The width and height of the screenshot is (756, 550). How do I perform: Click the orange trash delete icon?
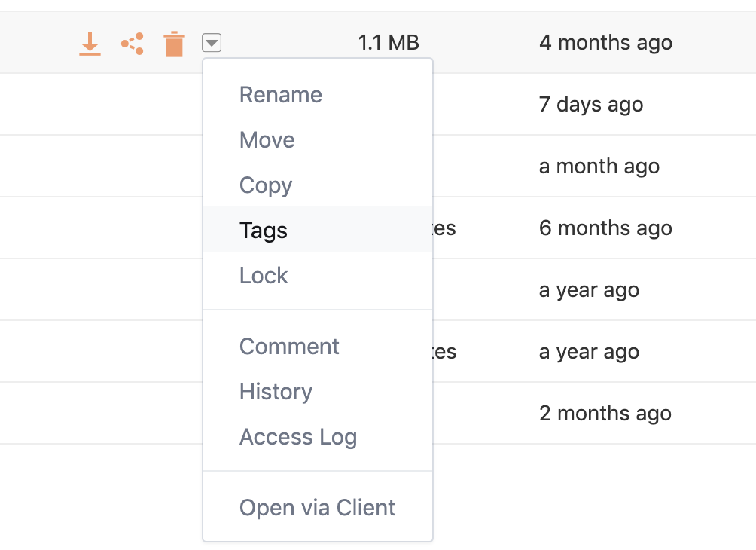(174, 44)
